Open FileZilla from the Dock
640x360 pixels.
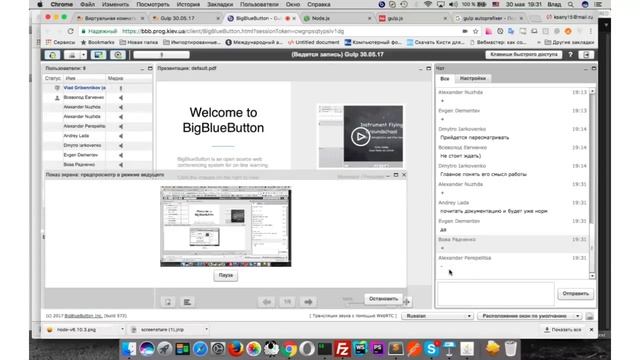pos(342,349)
